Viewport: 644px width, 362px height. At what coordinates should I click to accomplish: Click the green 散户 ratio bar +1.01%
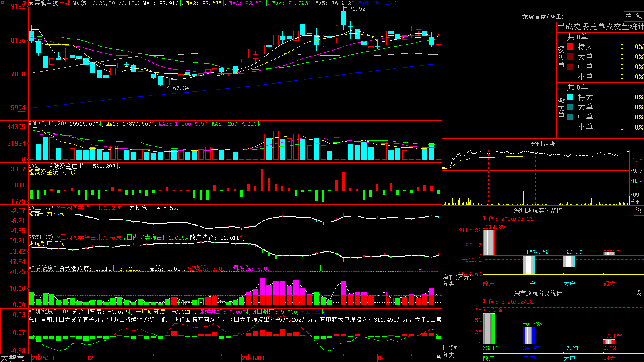tap(489, 329)
